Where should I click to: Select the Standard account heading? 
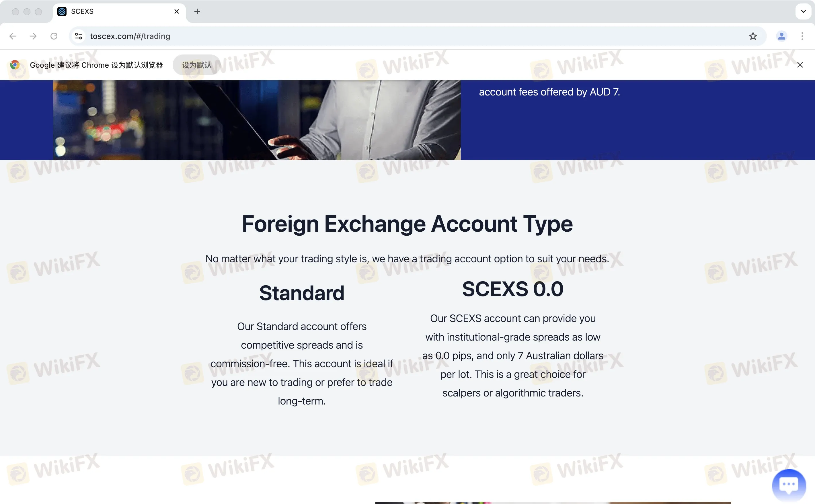point(302,293)
